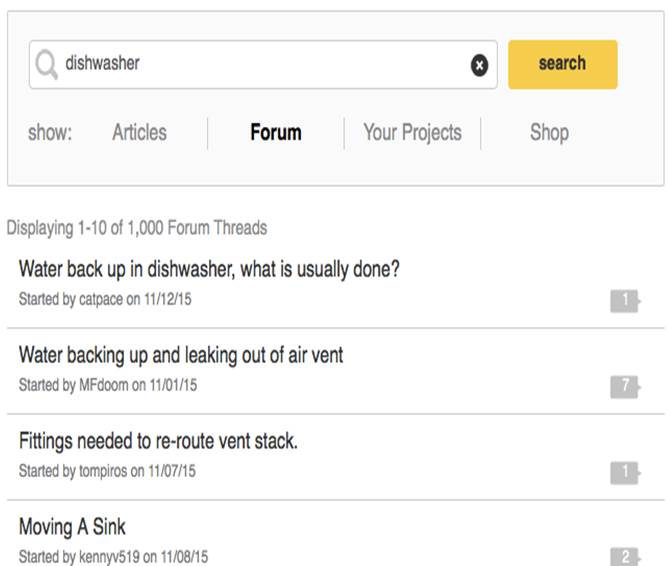This screenshot has width=669, height=566.
Task: Switch to the Articles tab
Action: [139, 133]
